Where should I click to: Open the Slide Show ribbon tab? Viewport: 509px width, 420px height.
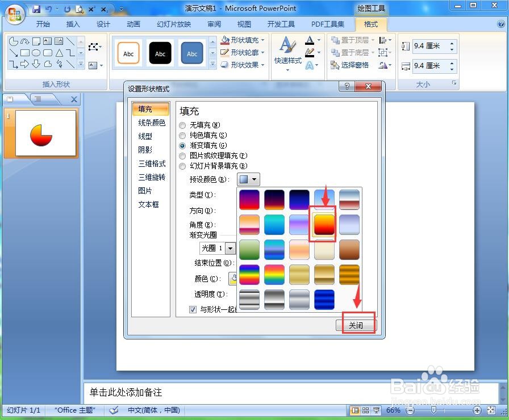tap(174, 24)
